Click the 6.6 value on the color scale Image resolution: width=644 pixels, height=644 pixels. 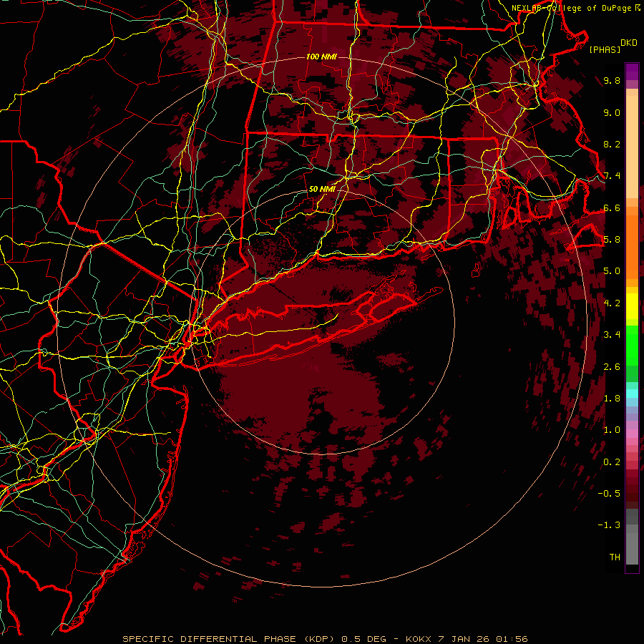pos(612,208)
